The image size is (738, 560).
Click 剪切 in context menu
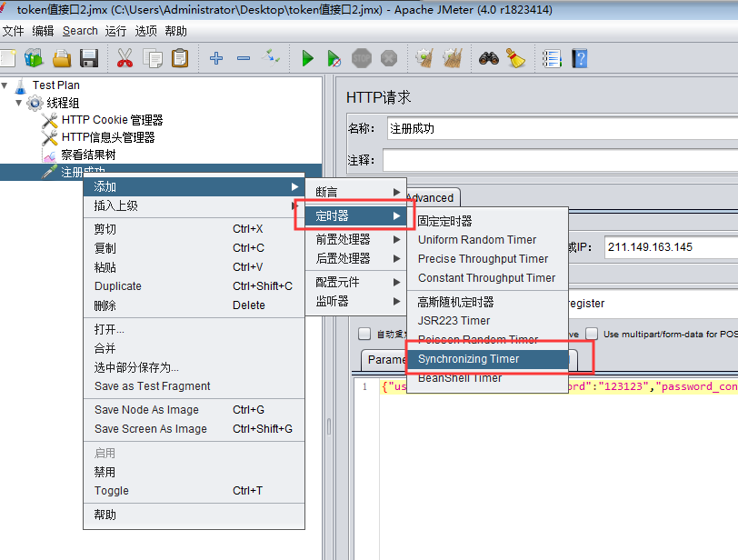tap(194, 229)
